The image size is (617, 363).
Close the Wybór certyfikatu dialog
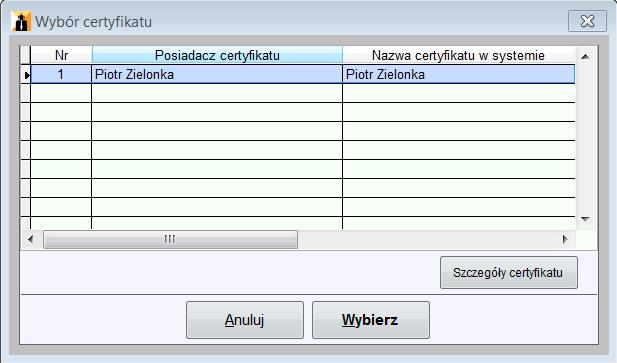pos(587,21)
